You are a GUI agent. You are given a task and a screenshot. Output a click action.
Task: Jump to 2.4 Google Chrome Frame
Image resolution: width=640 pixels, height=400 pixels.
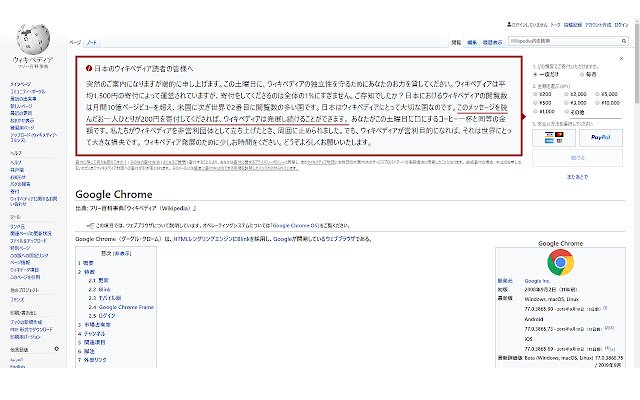pyautogui.click(x=121, y=307)
